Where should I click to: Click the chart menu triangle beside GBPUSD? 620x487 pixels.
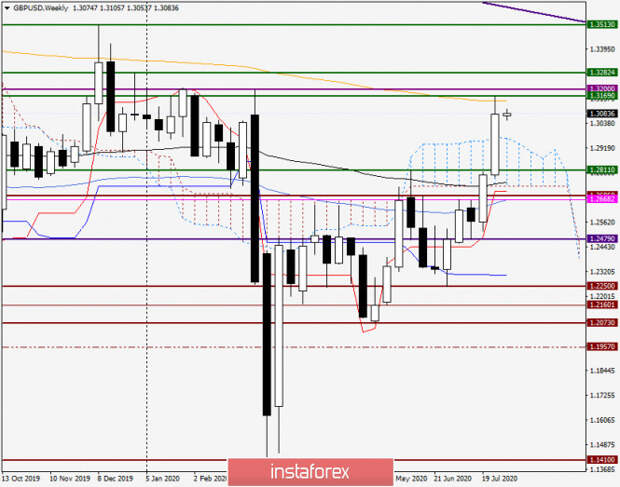click(x=7, y=8)
